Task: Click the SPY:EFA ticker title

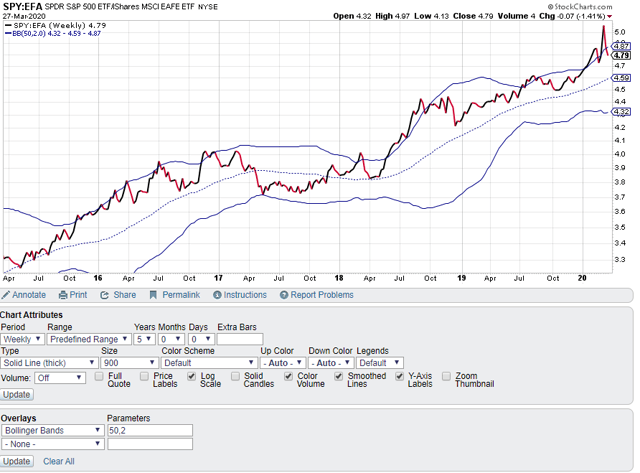Action: tap(22, 7)
